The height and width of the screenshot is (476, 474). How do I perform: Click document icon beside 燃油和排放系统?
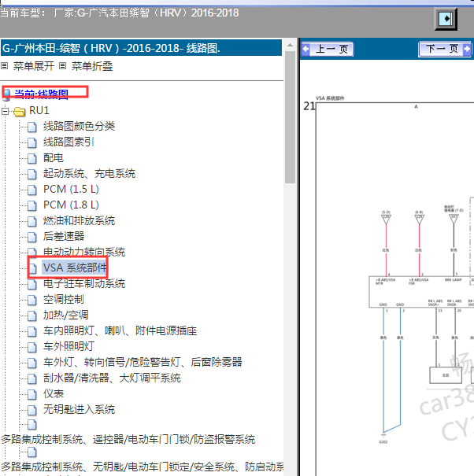coord(32,222)
